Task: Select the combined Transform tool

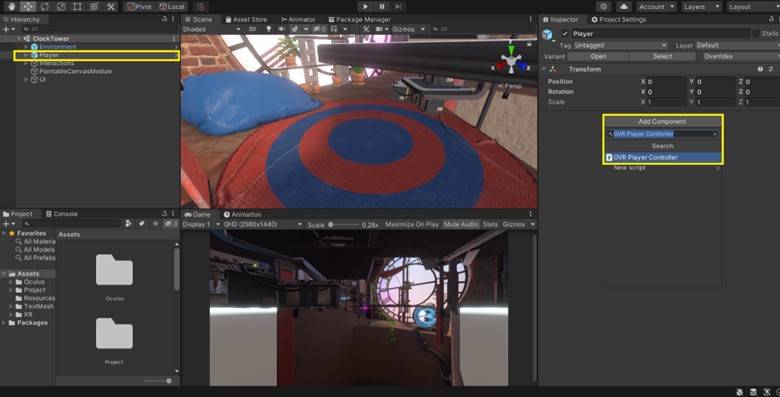Action: (94, 6)
